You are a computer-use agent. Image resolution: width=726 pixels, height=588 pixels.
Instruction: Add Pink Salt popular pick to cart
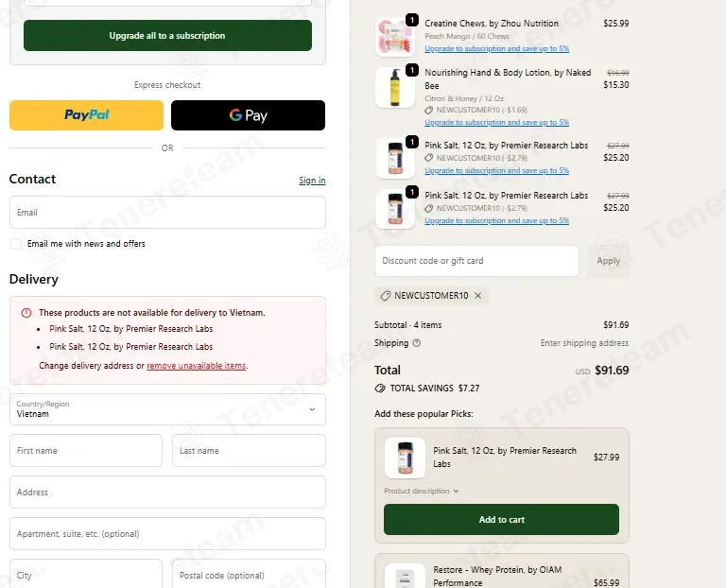click(501, 520)
